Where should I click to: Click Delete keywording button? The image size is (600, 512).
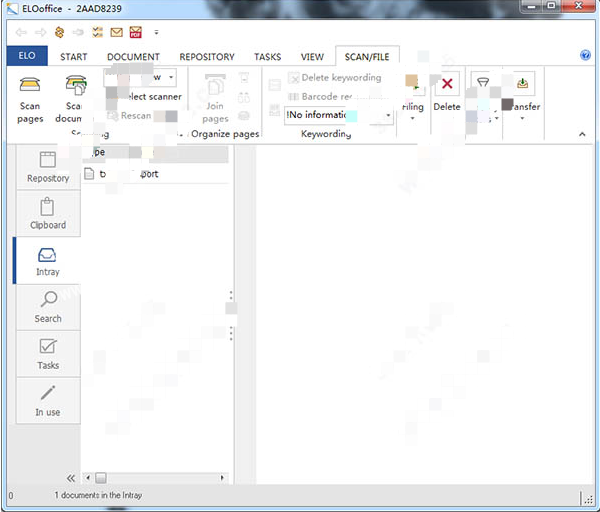[335, 78]
